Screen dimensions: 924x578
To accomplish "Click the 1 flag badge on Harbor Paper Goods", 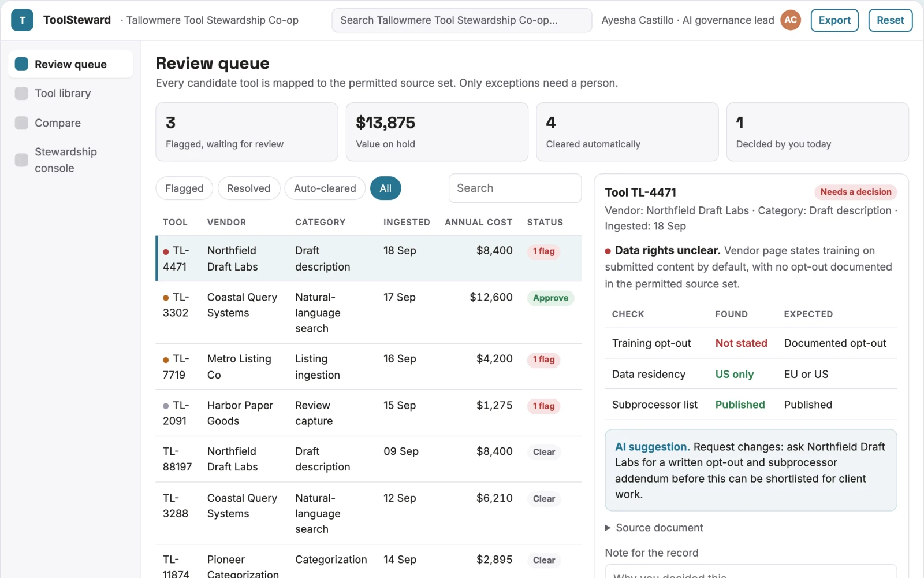I will tap(543, 406).
